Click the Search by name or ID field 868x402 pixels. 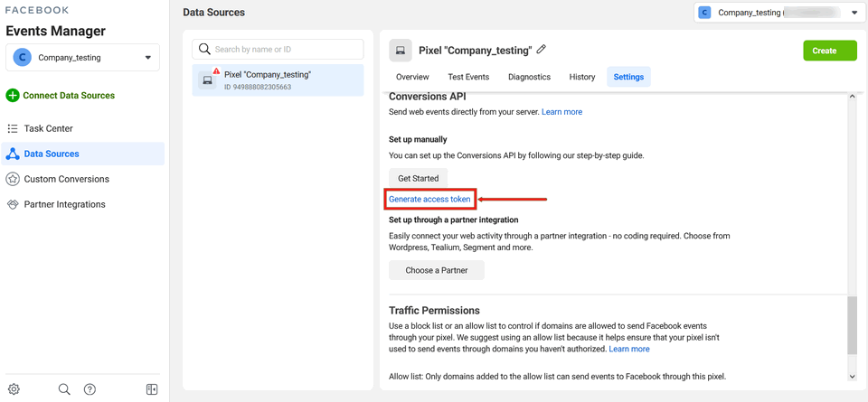pyautogui.click(x=278, y=49)
